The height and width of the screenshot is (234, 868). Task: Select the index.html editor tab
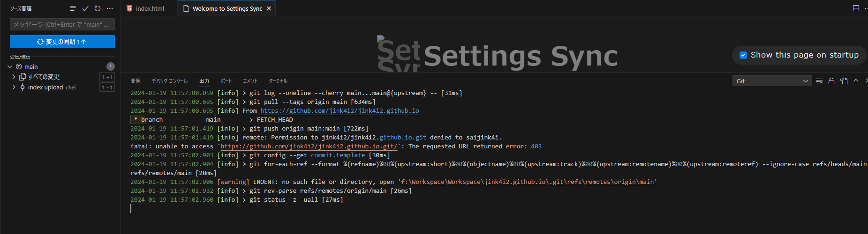150,8
